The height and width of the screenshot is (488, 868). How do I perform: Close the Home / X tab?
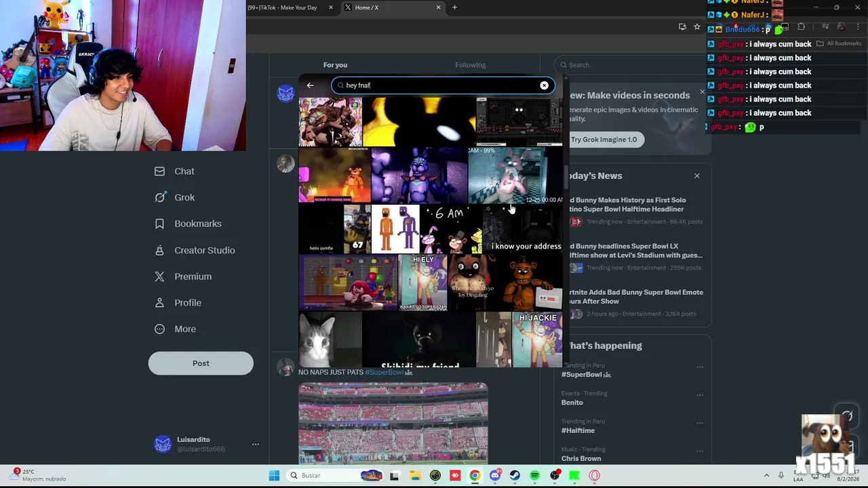(438, 7)
